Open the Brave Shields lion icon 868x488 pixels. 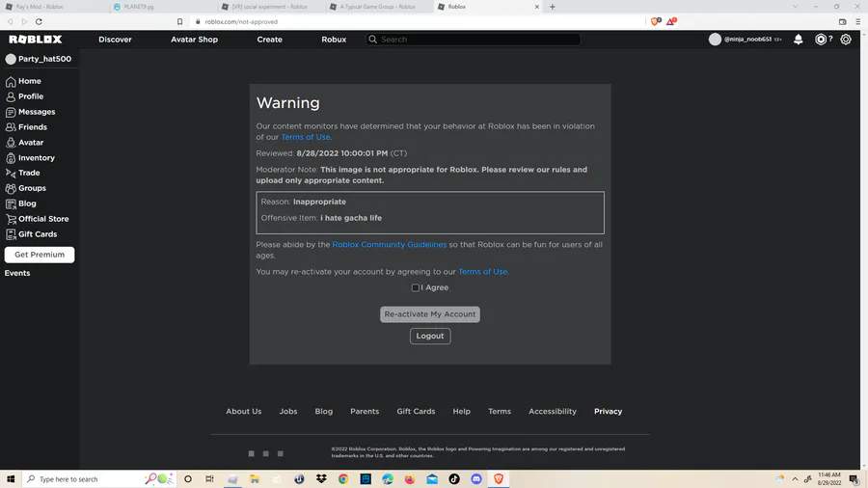coord(655,21)
